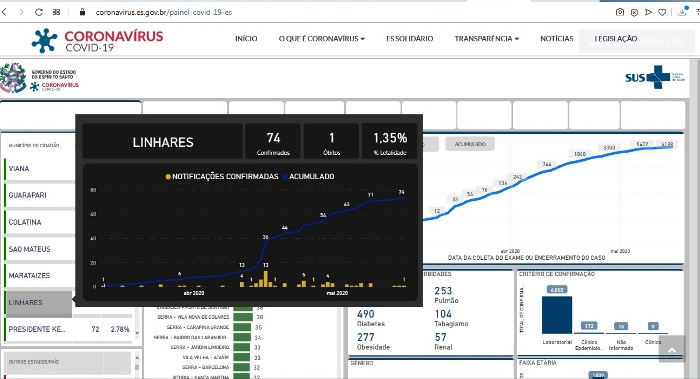Toggle the ACUMULADO chart button
Image resolution: width=700 pixels, height=379 pixels.
tap(470, 144)
